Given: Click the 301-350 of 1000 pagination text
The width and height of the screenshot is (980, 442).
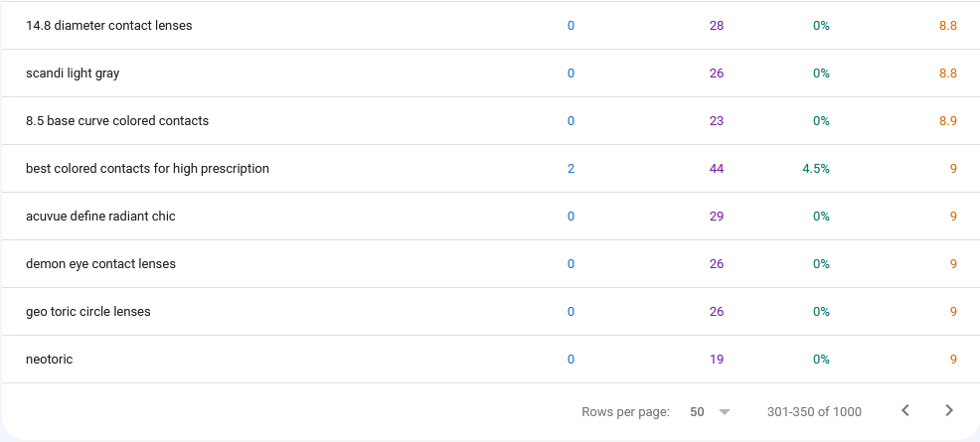Looking at the screenshot, I should [x=814, y=411].
